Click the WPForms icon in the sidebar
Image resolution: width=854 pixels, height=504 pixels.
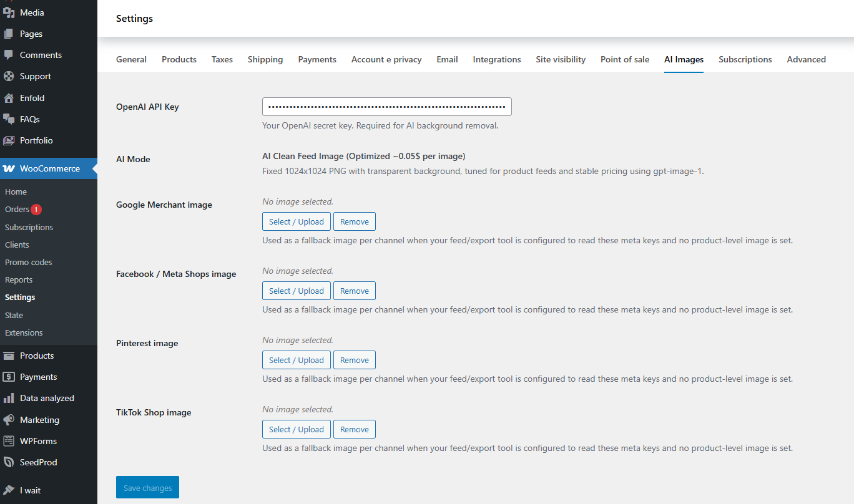tap(9, 441)
